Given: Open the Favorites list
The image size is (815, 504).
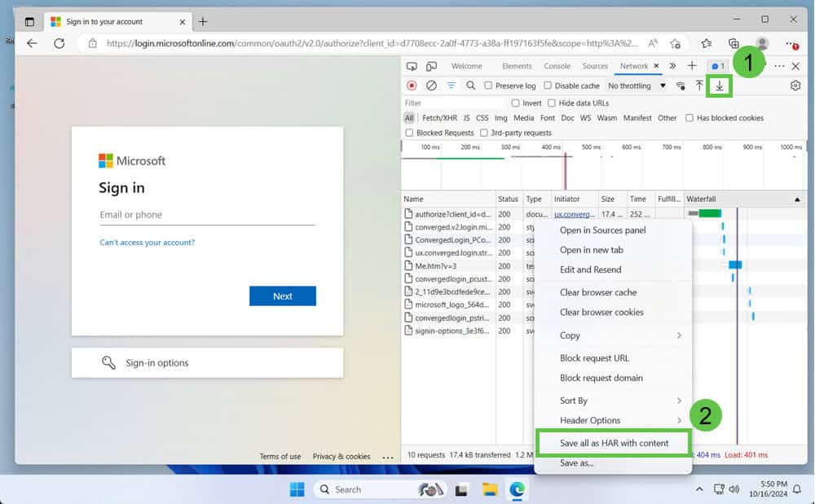Looking at the screenshot, I should click(707, 44).
